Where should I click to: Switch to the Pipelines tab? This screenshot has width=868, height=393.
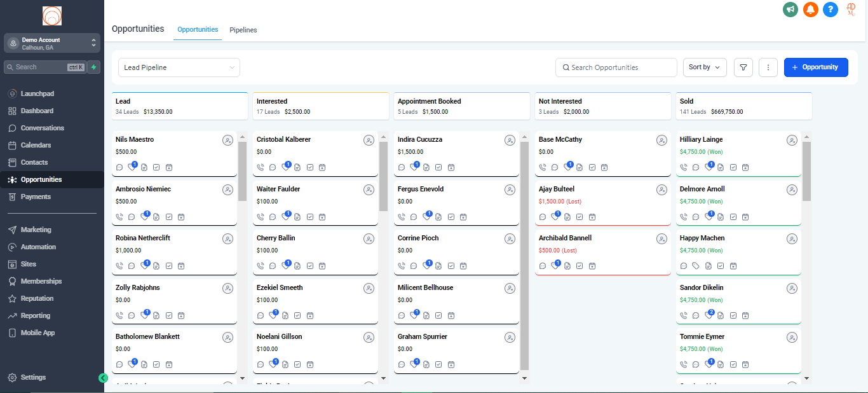(x=243, y=30)
